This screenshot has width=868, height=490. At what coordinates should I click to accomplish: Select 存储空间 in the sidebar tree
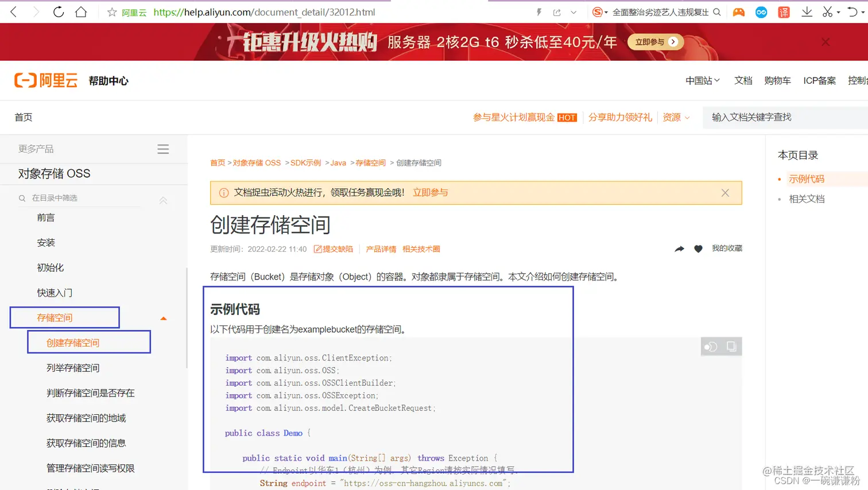click(x=55, y=318)
